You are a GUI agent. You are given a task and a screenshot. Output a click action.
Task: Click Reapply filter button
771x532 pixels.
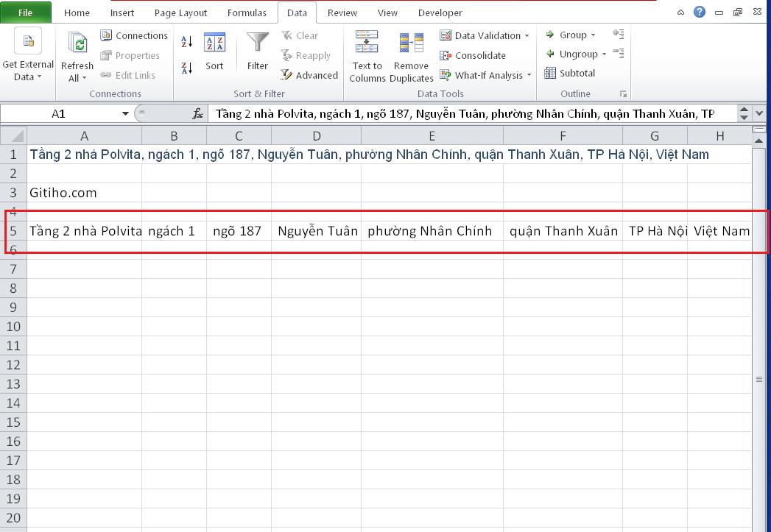[x=306, y=55]
